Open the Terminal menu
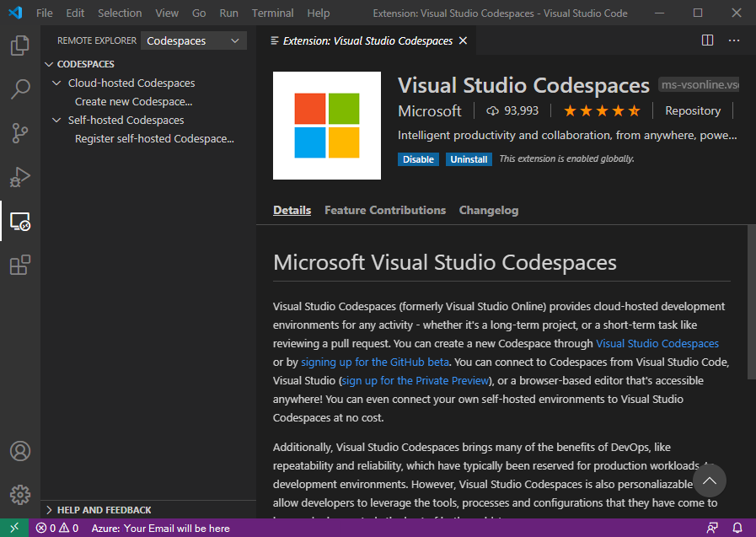The width and height of the screenshot is (756, 537). coord(271,13)
